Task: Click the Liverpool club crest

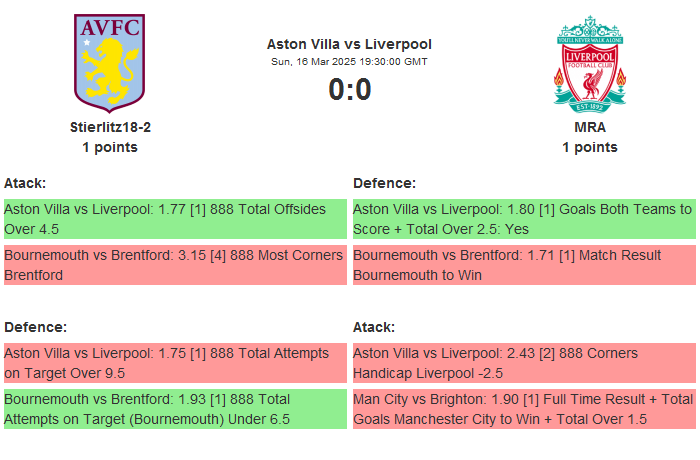Action: click(x=590, y=62)
